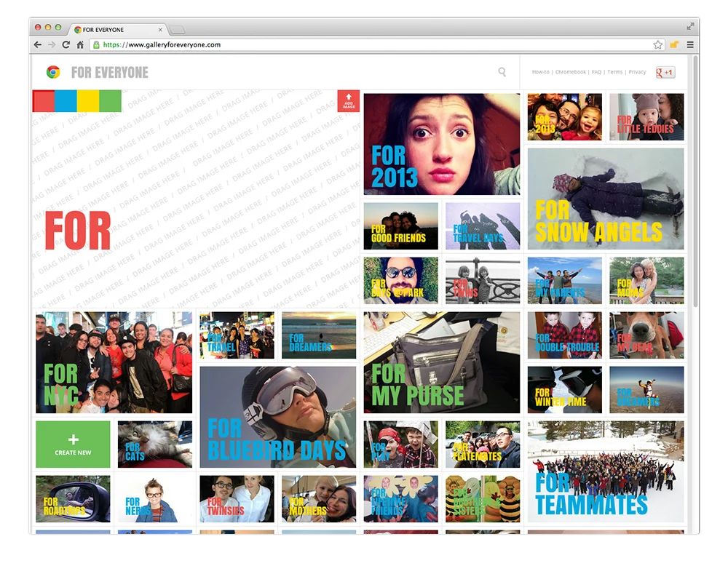Open the FOR WINTER TIME thumbnail
This screenshot has height=574, width=728.
pyautogui.click(x=565, y=390)
